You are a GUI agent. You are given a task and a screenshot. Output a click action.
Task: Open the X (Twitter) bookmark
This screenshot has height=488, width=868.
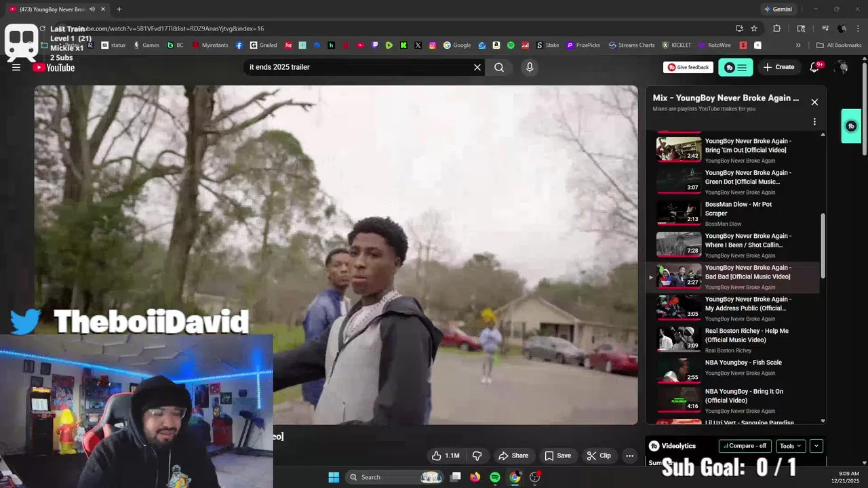[418, 45]
